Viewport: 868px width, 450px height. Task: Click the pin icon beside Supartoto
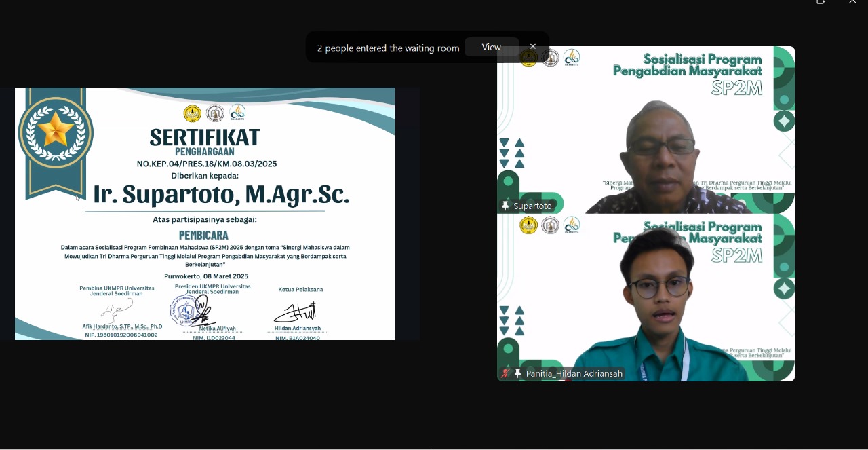[505, 206]
